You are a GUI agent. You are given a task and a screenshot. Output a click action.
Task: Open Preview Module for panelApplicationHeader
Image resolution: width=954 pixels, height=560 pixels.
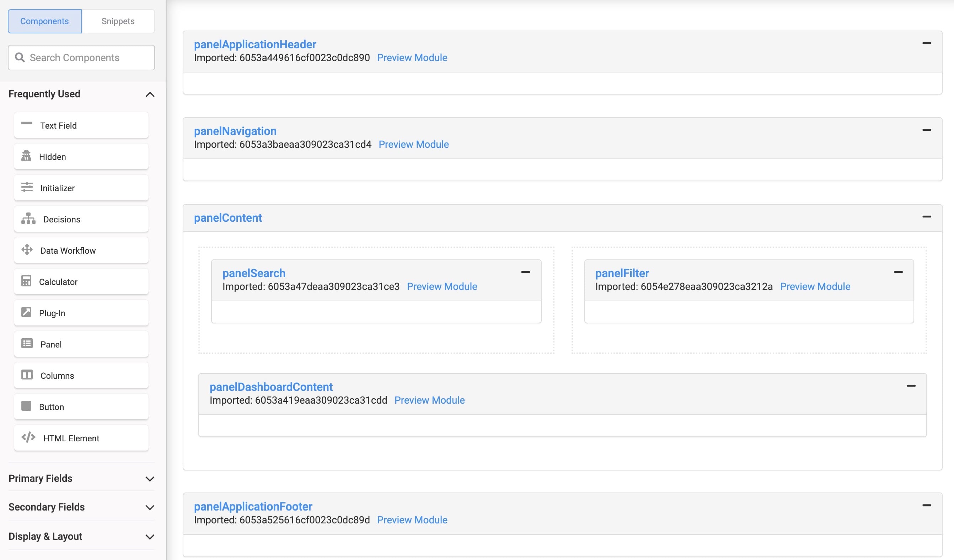(412, 58)
